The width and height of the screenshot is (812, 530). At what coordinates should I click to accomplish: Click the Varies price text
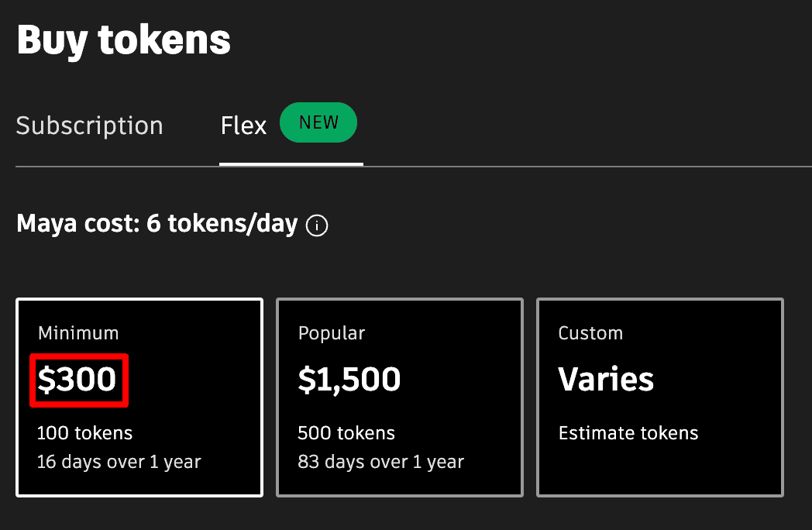point(606,379)
